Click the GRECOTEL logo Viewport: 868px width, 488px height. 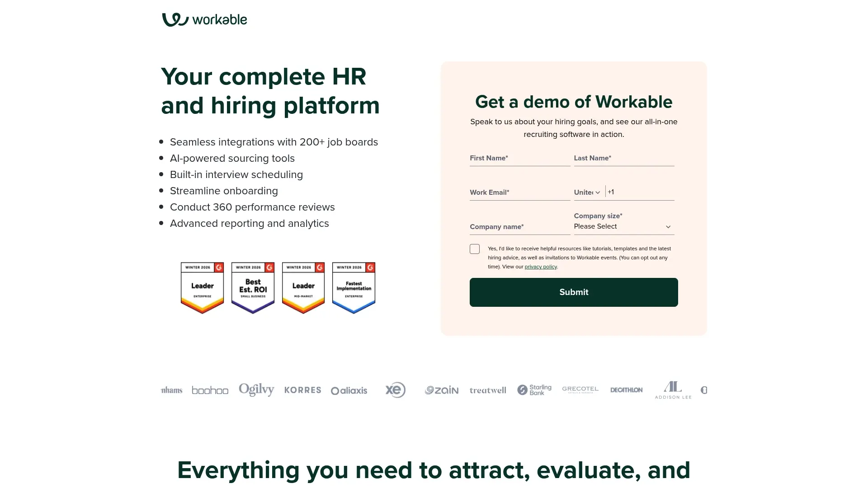point(580,389)
